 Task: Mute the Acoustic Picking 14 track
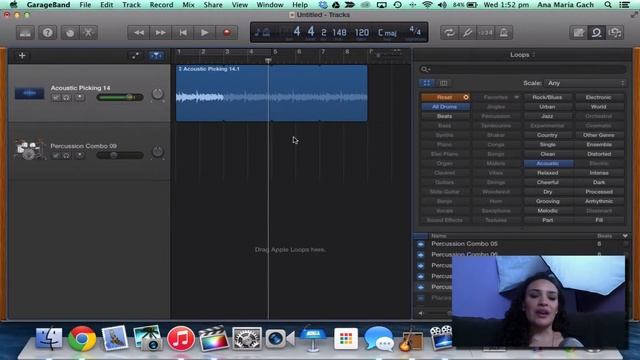click(56, 98)
